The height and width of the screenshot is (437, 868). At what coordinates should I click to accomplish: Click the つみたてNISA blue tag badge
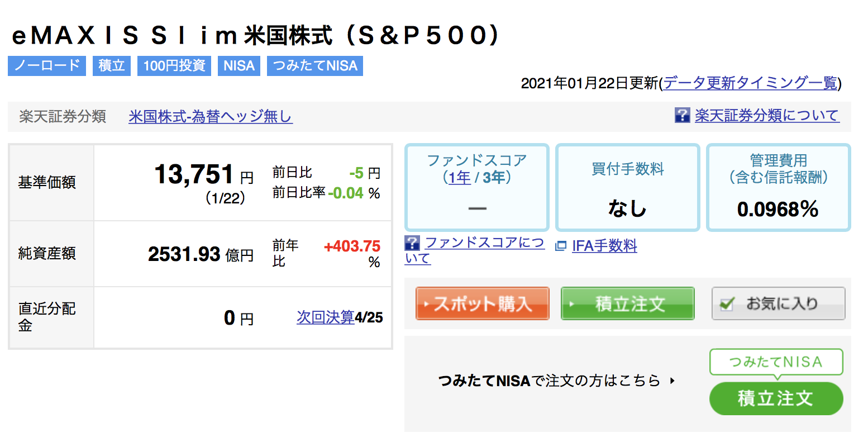(x=315, y=65)
